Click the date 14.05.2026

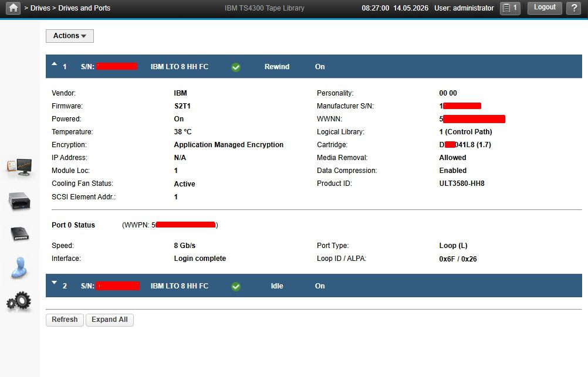(411, 8)
